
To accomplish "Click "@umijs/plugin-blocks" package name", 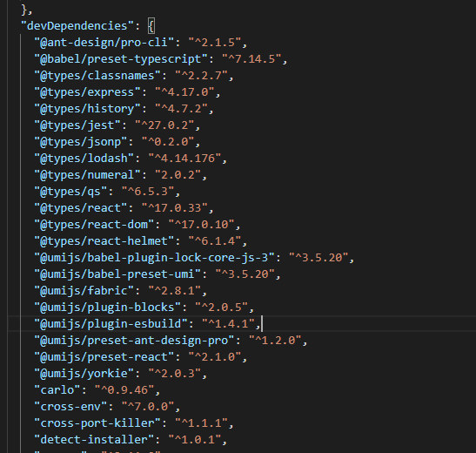I will pyautogui.click(x=107, y=308).
